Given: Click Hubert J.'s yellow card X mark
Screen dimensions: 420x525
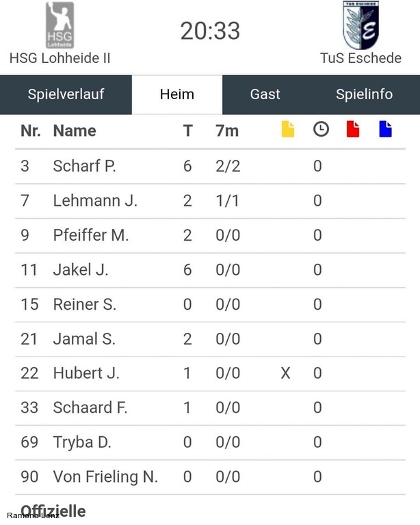Looking at the screenshot, I should tap(285, 373).
